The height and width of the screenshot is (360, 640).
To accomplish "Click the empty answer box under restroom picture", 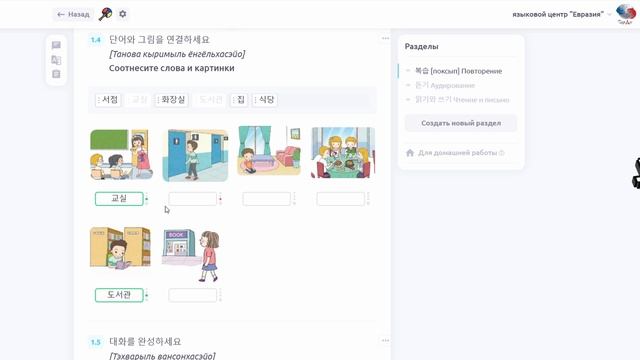I will [x=193, y=199].
